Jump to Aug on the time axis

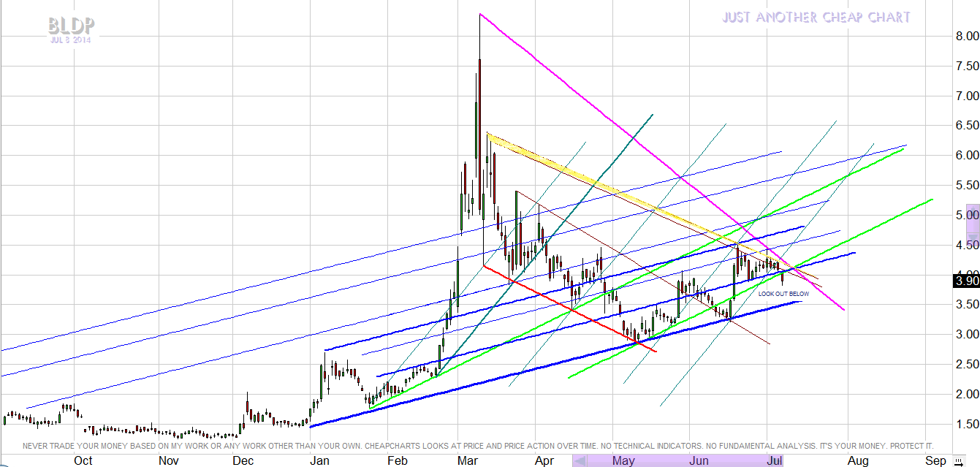(858, 460)
